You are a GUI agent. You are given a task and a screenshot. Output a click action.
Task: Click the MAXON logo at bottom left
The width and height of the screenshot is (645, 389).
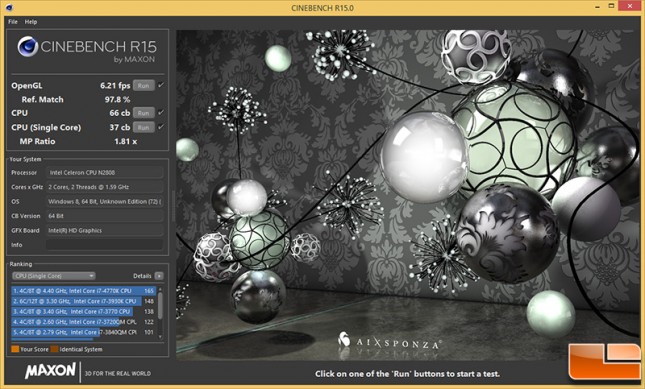51,371
